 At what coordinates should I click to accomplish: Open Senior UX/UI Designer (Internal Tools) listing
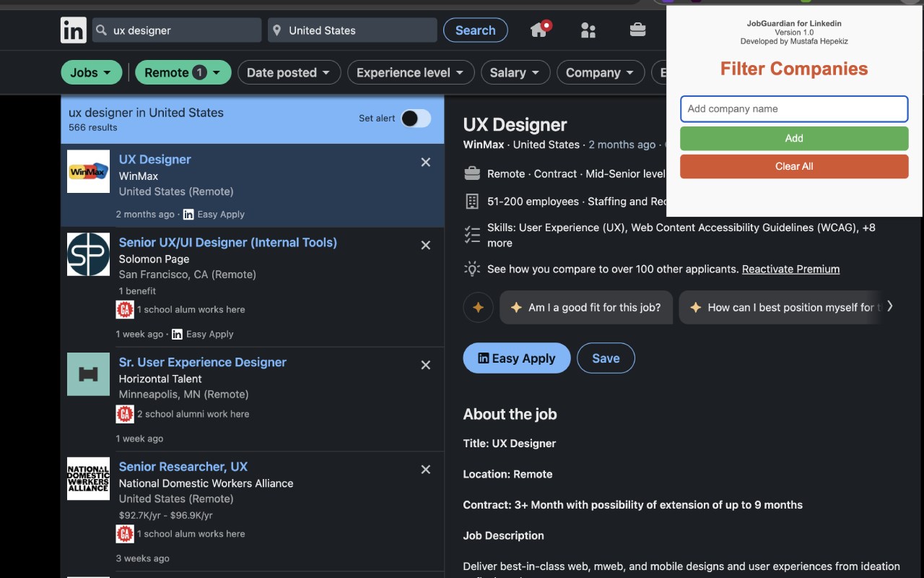tap(228, 243)
